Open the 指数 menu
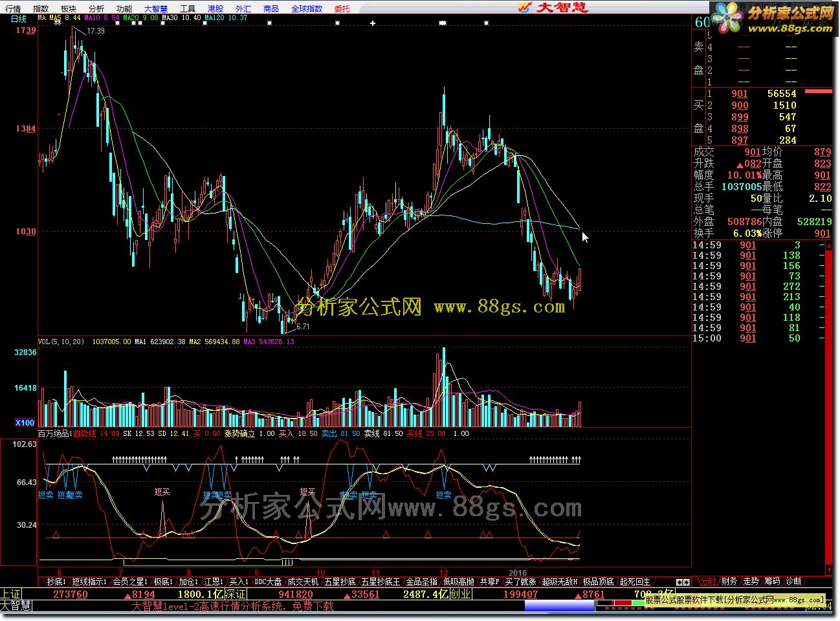840x621 pixels. (41, 8)
